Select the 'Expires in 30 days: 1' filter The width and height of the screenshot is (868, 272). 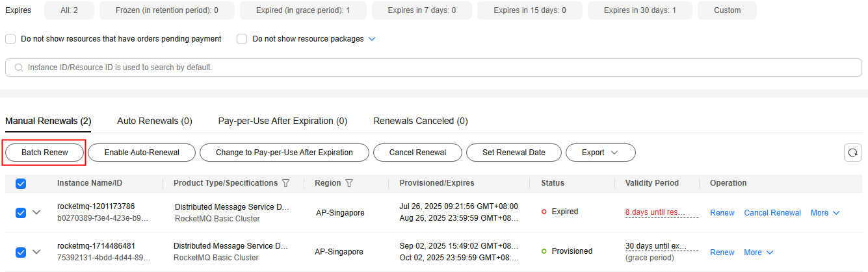tap(640, 10)
